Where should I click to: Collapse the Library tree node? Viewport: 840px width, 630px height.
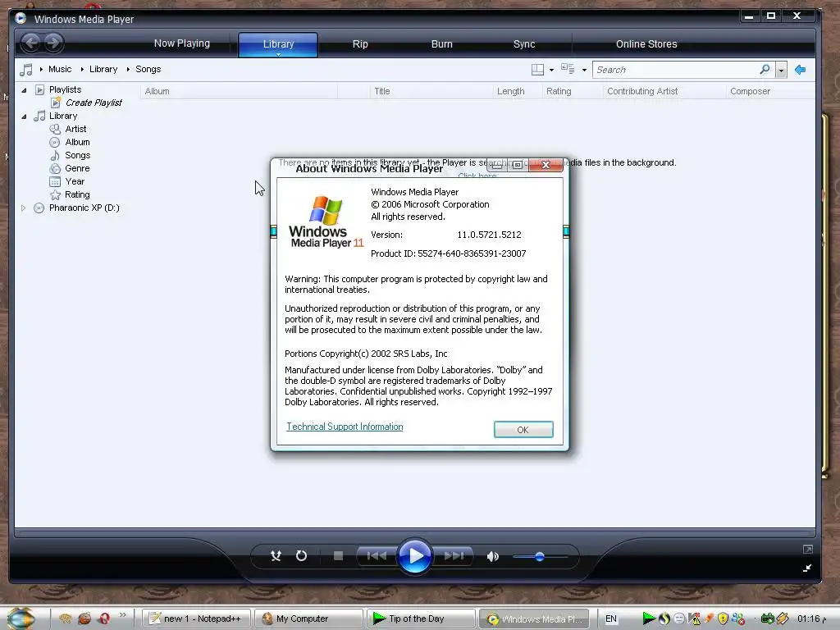pos(24,116)
